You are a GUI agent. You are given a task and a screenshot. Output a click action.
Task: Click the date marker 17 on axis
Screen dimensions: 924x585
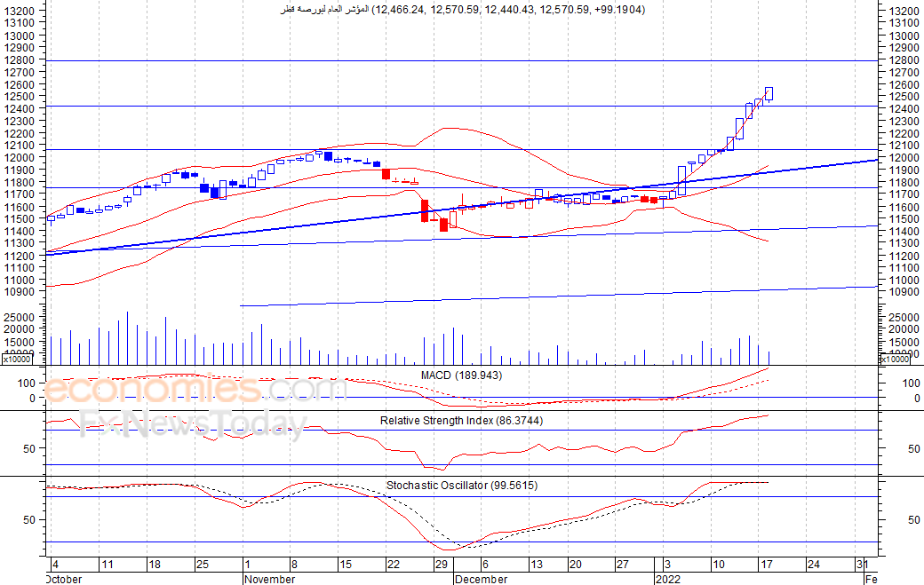click(766, 565)
